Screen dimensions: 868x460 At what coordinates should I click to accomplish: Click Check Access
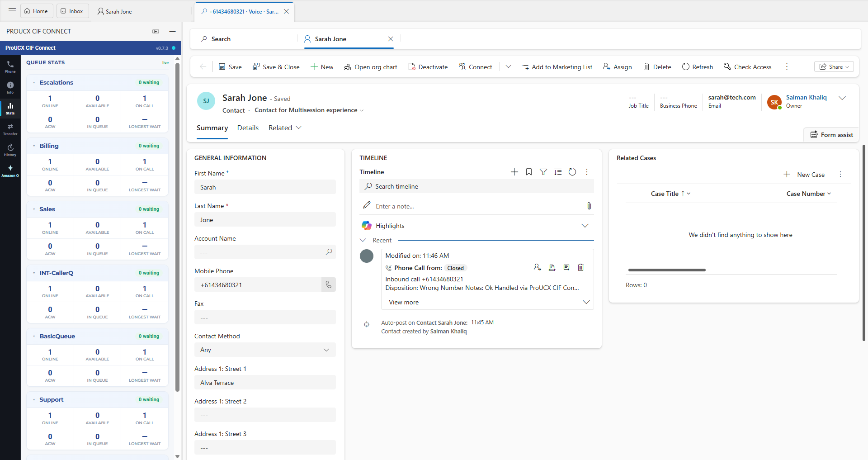tap(748, 67)
